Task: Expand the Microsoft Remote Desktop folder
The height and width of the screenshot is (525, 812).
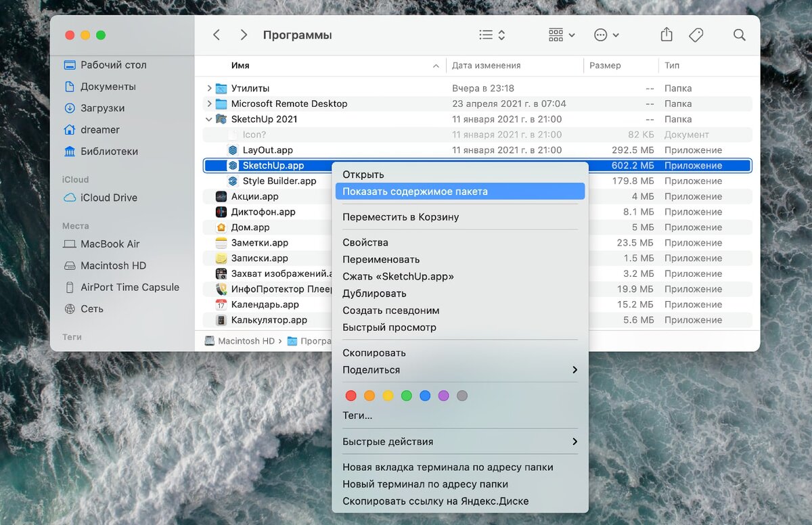Action: tap(209, 104)
